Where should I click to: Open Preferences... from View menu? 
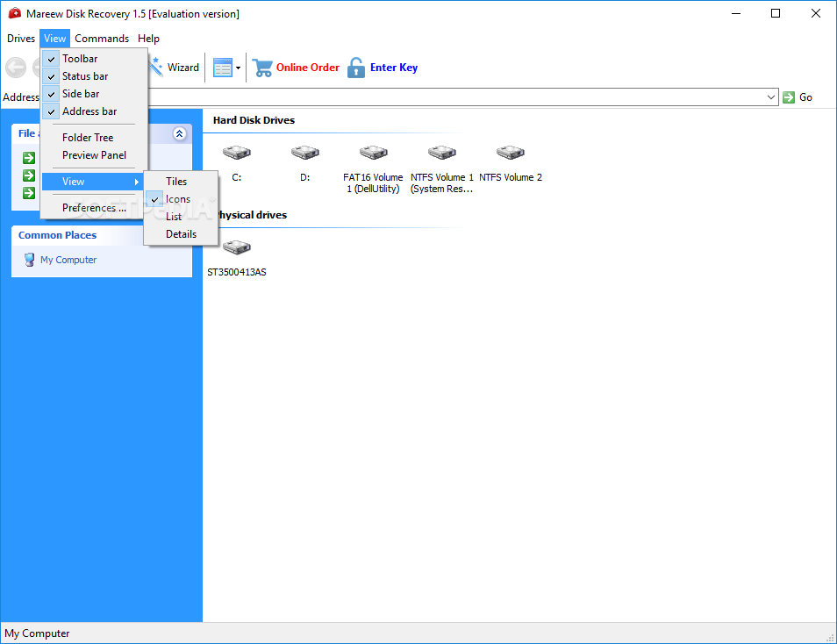pyautogui.click(x=94, y=208)
